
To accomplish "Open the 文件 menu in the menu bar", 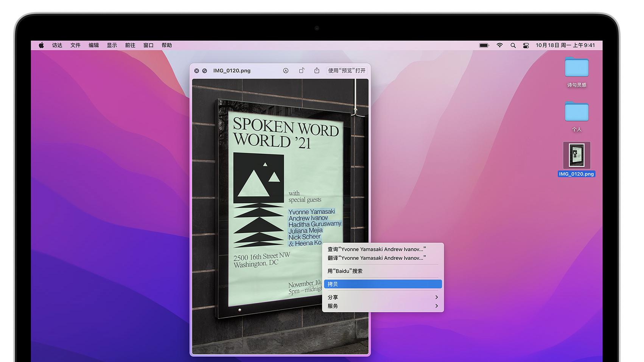I will tap(75, 45).
